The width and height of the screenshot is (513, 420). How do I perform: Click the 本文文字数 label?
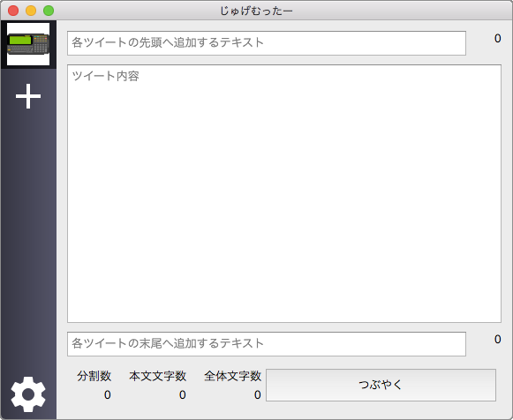[158, 376]
